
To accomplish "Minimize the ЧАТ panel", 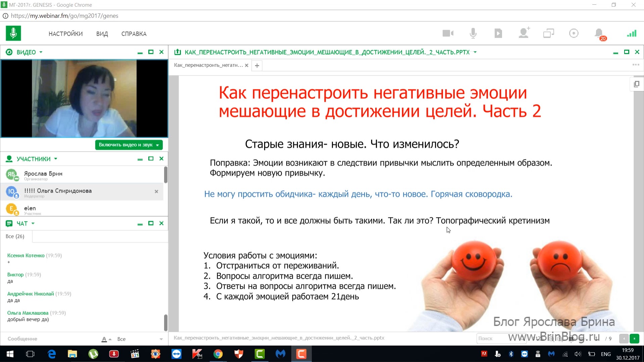I will click(140, 224).
